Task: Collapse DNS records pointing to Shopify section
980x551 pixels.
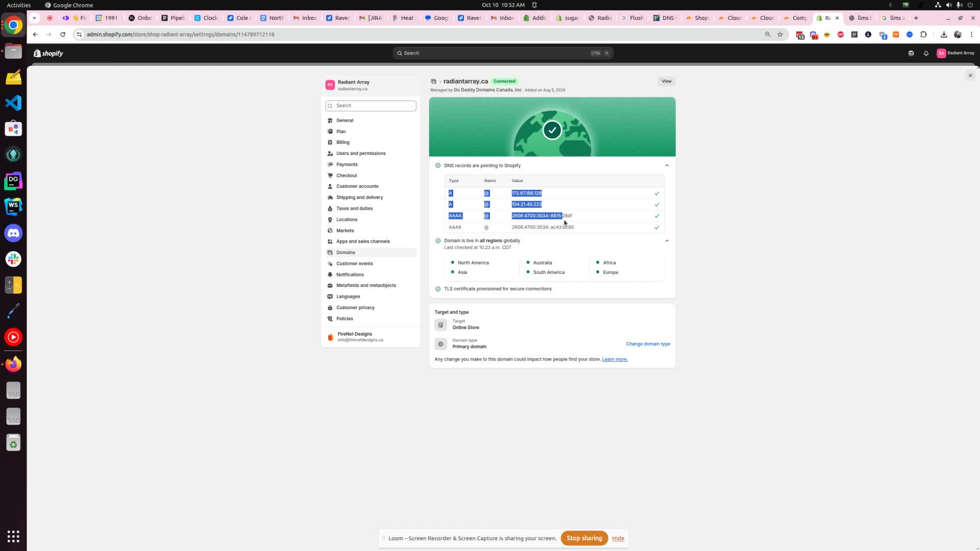Action: pyautogui.click(x=667, y=165)
